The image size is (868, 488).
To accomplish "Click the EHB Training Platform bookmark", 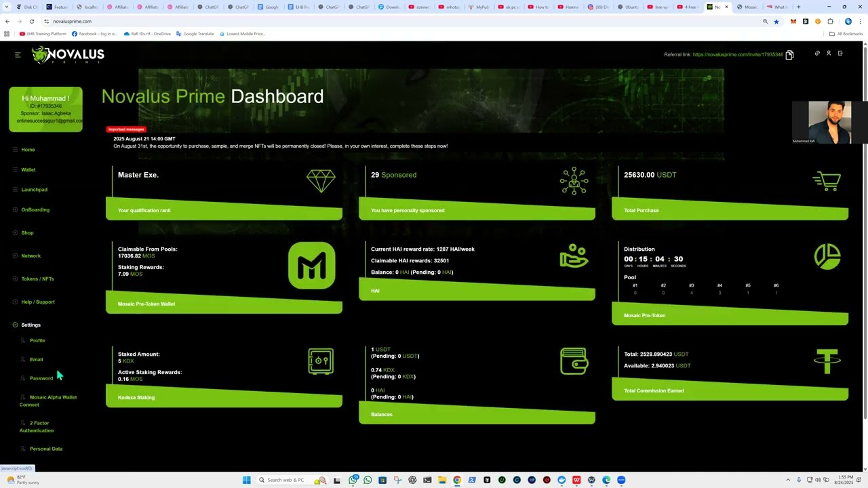I will click(43, 33).
